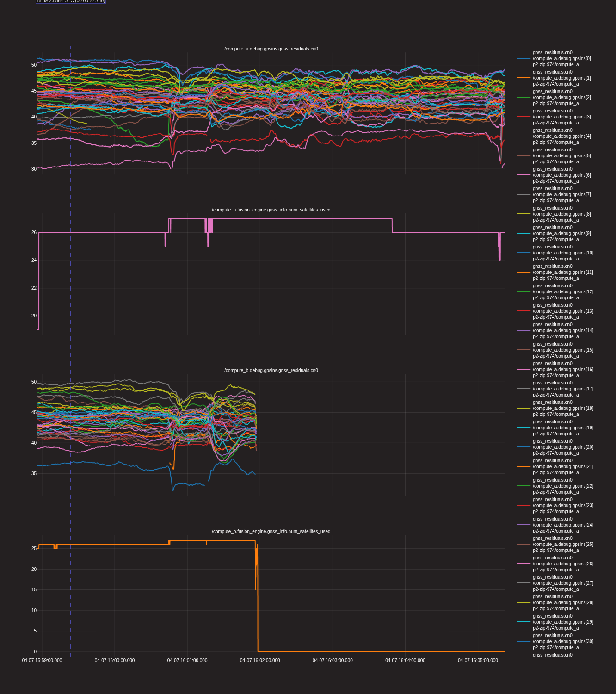Toggle the gpsins[20] legend entry

point(555,447)
